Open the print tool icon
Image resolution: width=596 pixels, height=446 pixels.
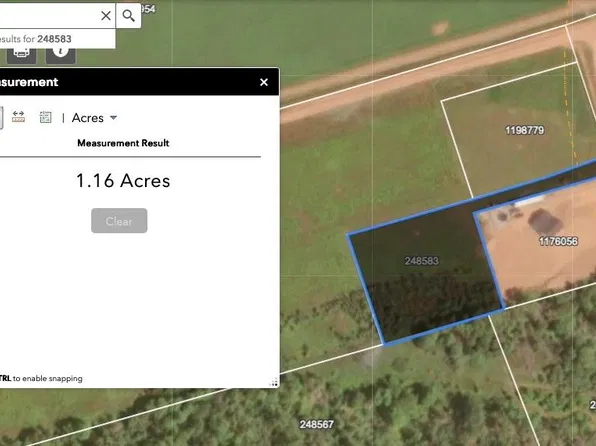click(x=22, y=56)
